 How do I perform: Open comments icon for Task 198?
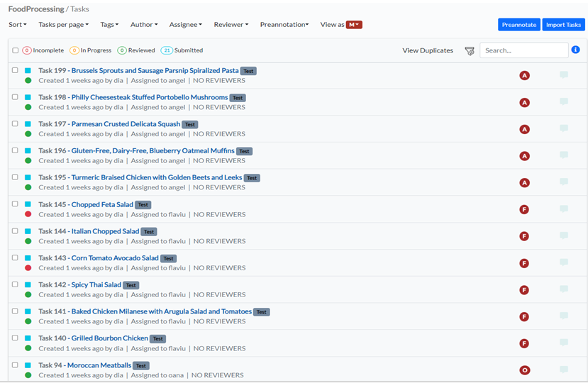coord(564,101)
